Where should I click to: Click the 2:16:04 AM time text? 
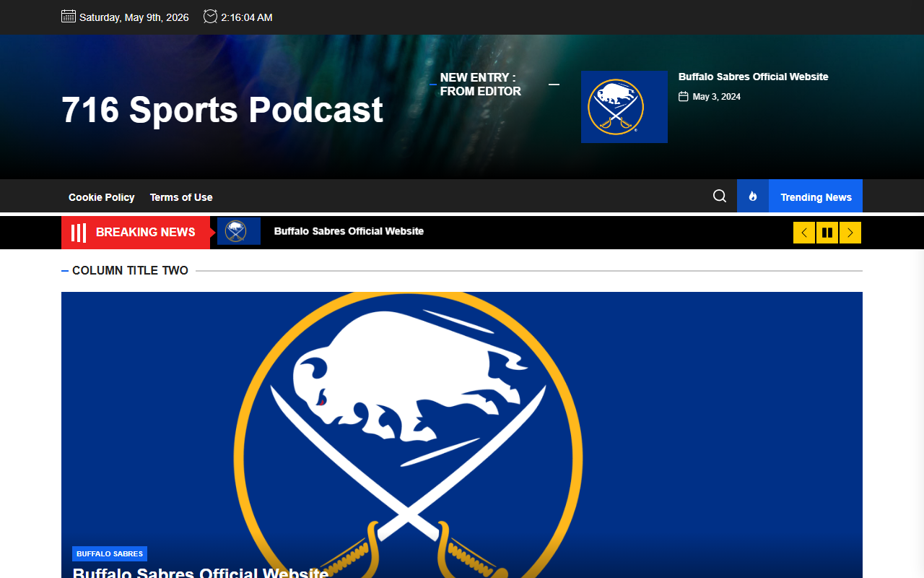pos(247,17)
